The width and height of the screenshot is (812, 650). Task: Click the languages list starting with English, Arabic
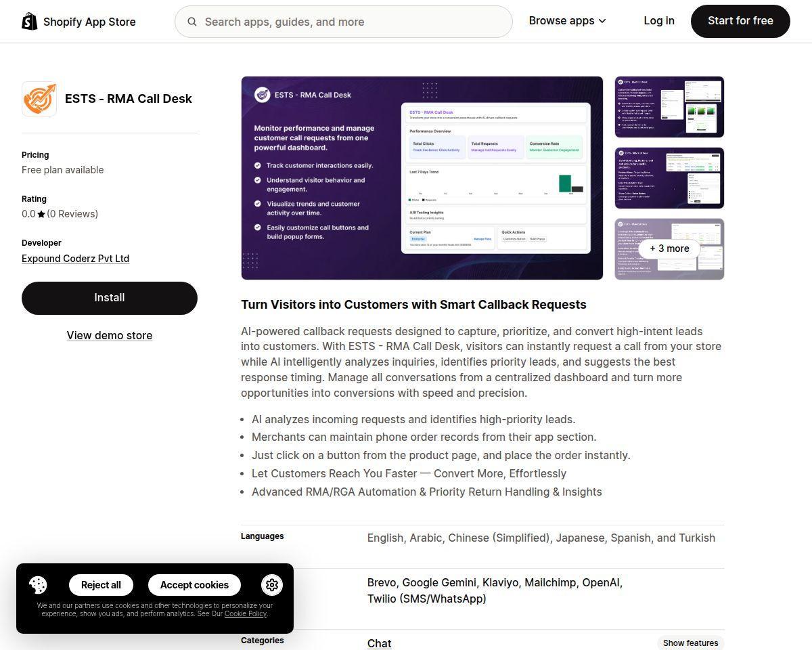(541, 538)
